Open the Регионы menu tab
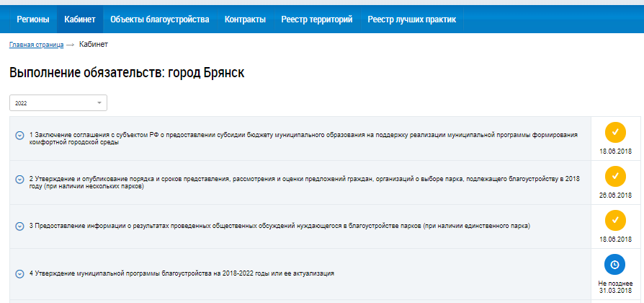 click(32, 19)
